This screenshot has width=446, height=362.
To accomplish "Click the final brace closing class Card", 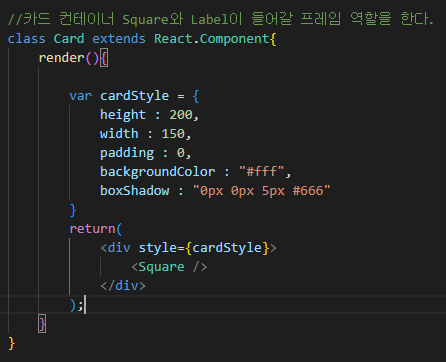I will (11, 343).
